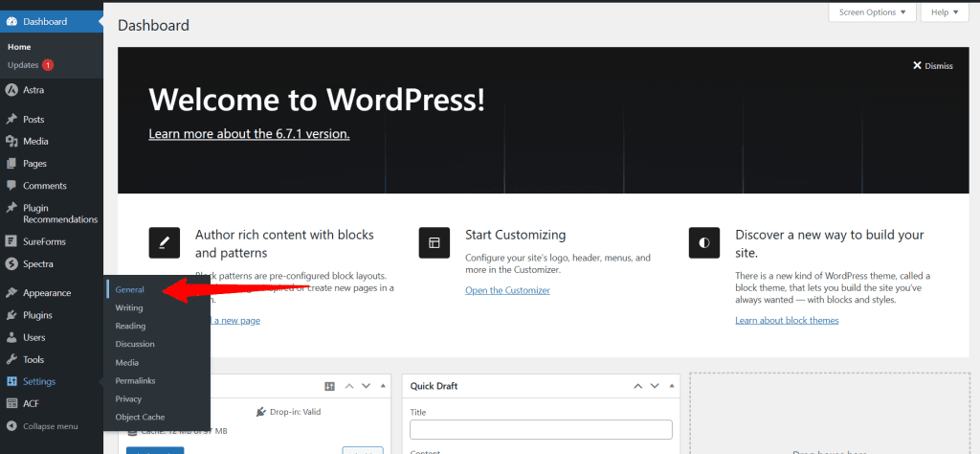Screen dimensions: 980x454
Task: Select Writing in Settings flyout
Action: tap(129, 307)
